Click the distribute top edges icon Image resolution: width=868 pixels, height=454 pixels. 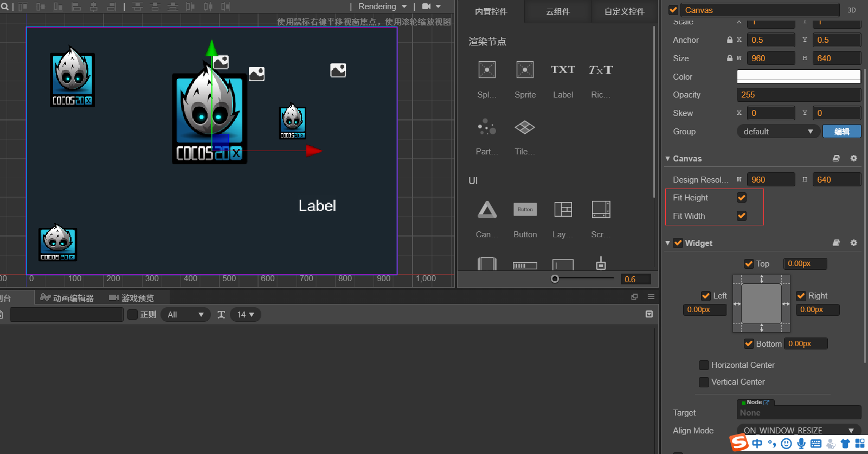click(x=138, y=7)
